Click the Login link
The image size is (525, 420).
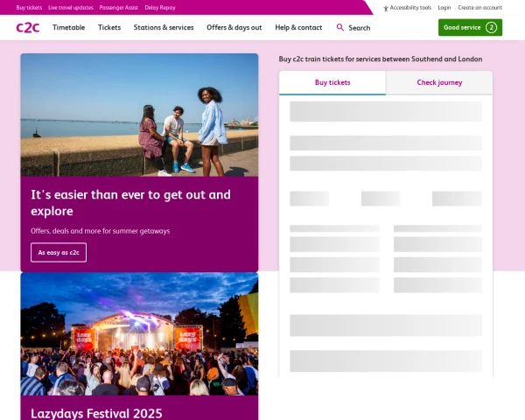point(444,7)
